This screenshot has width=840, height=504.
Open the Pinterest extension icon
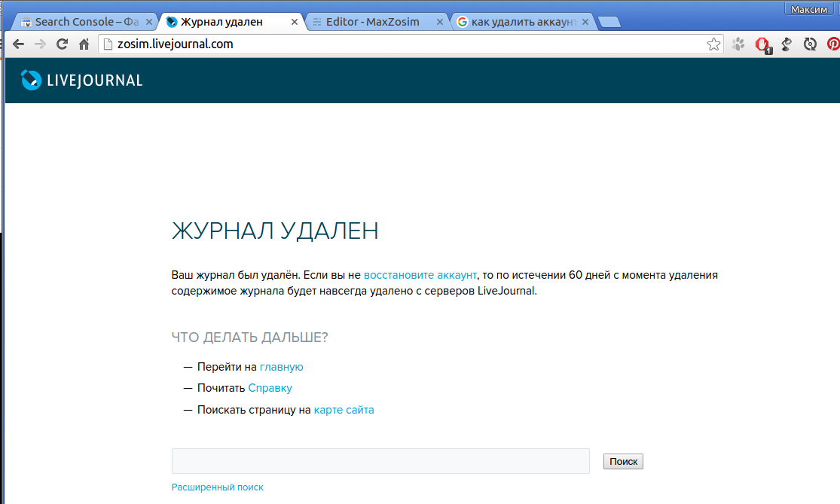coord(832,44)
